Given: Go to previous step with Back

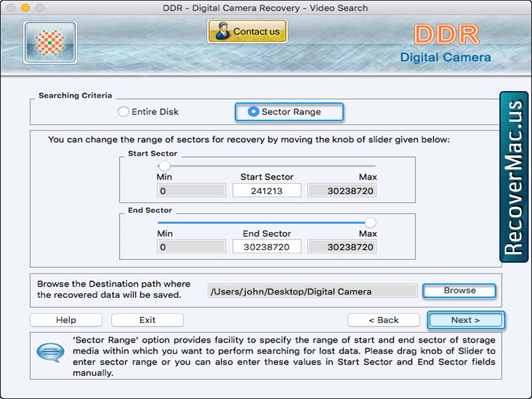Looking at the screenshot, I should [384, 320].
